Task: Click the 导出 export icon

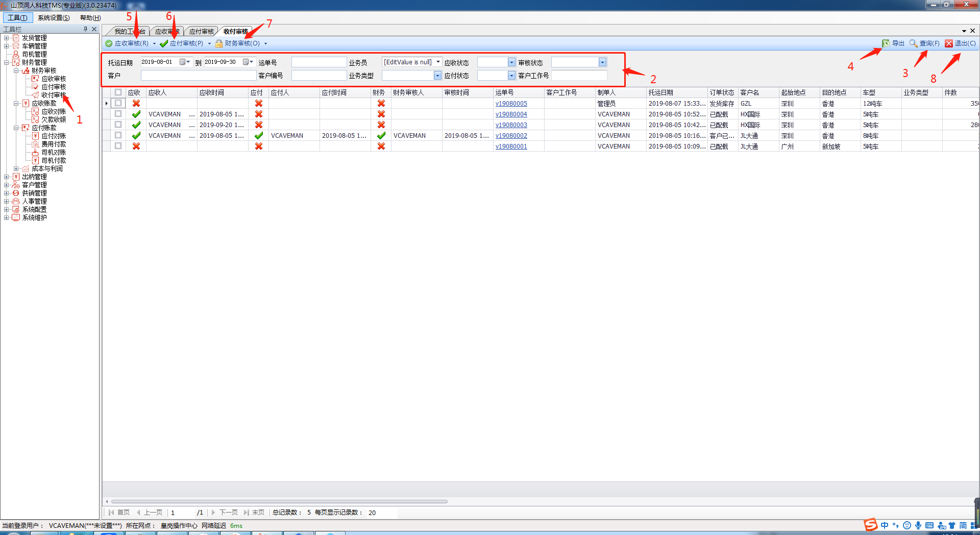Action: tap(886, 43)
